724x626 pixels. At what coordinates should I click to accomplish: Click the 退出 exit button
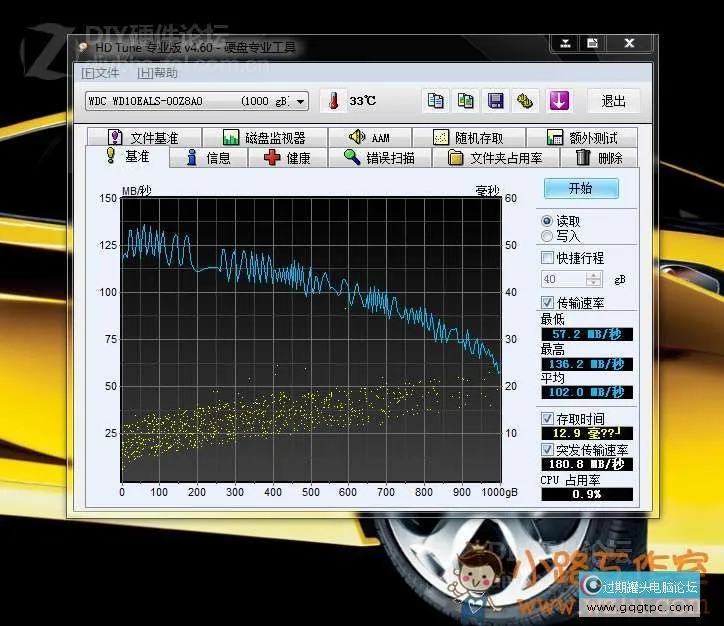[x=613, y=101]
